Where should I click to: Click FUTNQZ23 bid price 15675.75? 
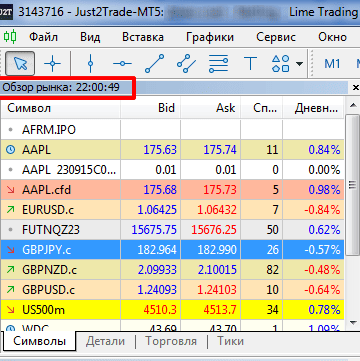[x=154, y=230]
